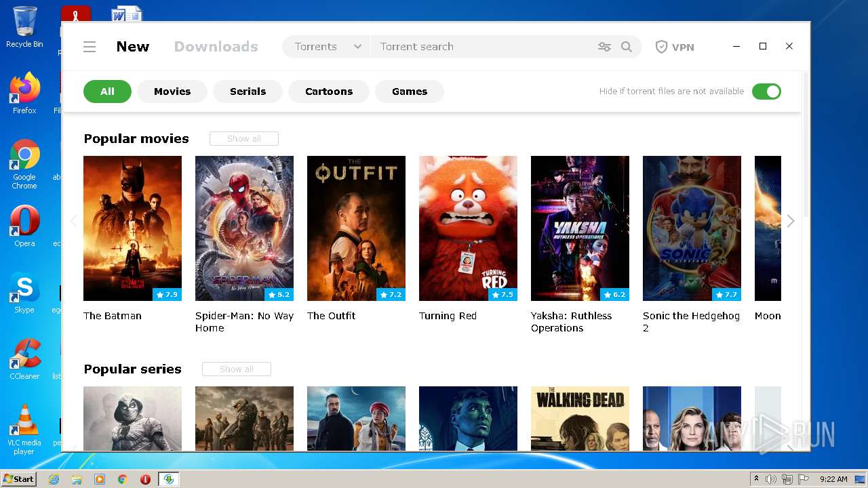Click in the Torrent search field
Image resolution: width=868 pixels, height=488 pixels.
click(481, 47)
